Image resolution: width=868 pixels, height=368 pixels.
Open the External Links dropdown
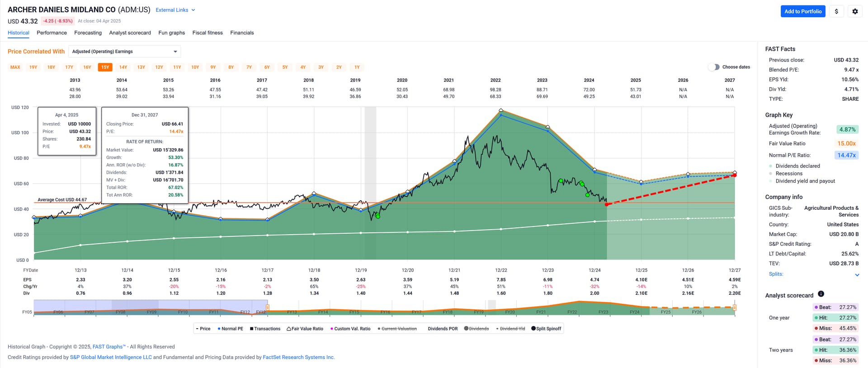click(x=175, y=10)
